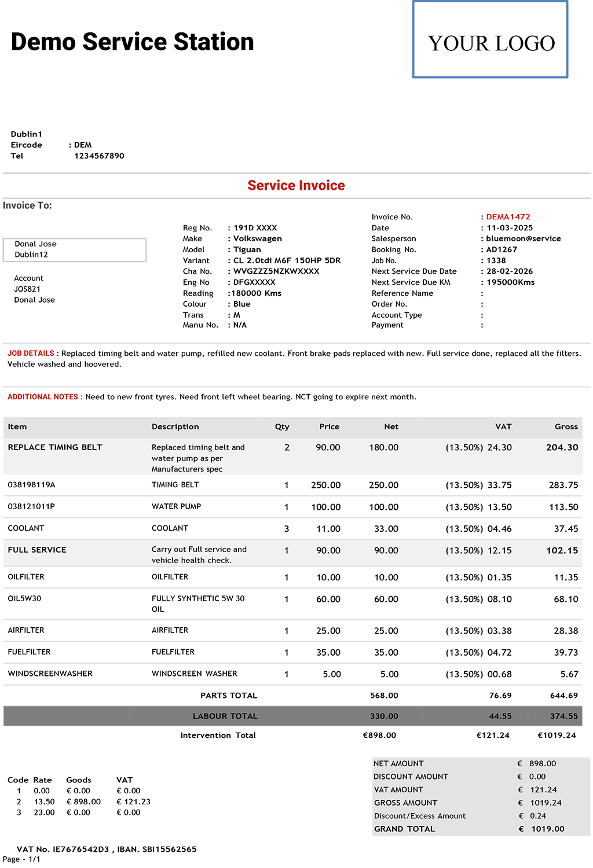Select reading 180000 Kms
593x868 pixels.
[x=256, y=293]
